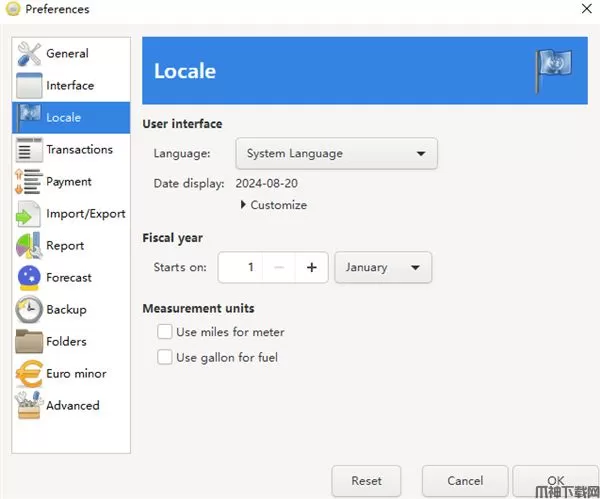This screenshot has width=600, height=499.
Task: Open the January month dropdown
Action: coord(383,267)
